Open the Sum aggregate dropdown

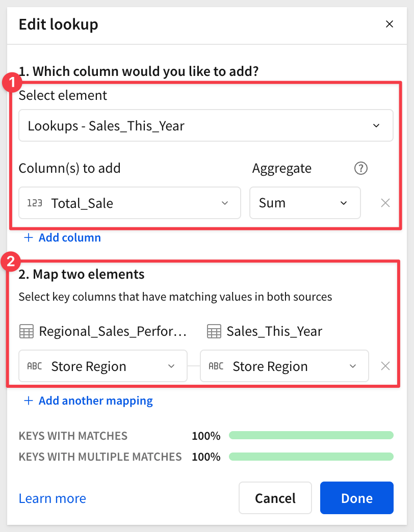[304, 203]
